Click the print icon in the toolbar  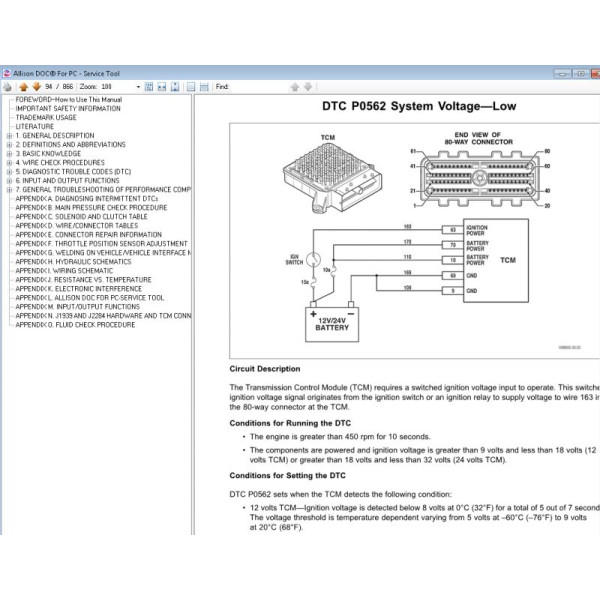(x=8, y=87)
